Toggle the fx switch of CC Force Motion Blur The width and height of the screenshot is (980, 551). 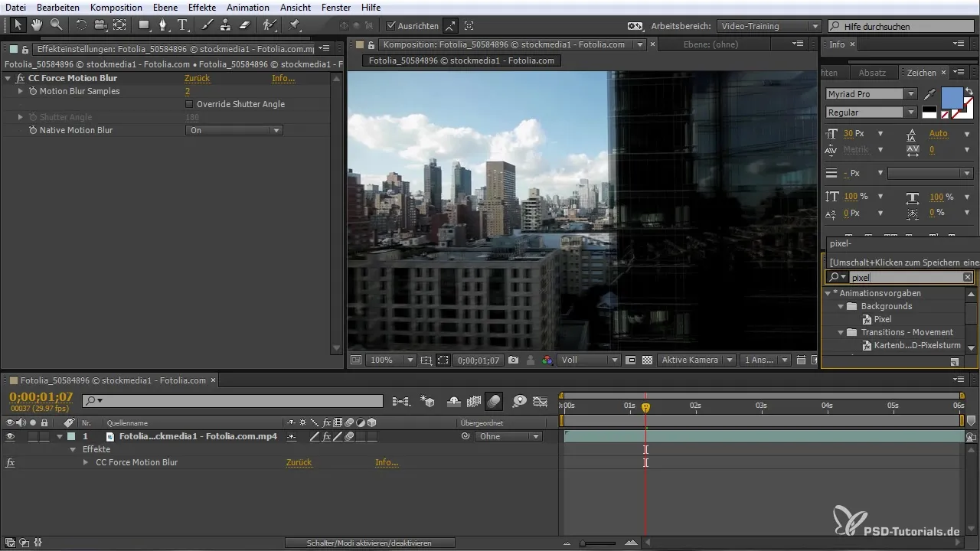20,78
